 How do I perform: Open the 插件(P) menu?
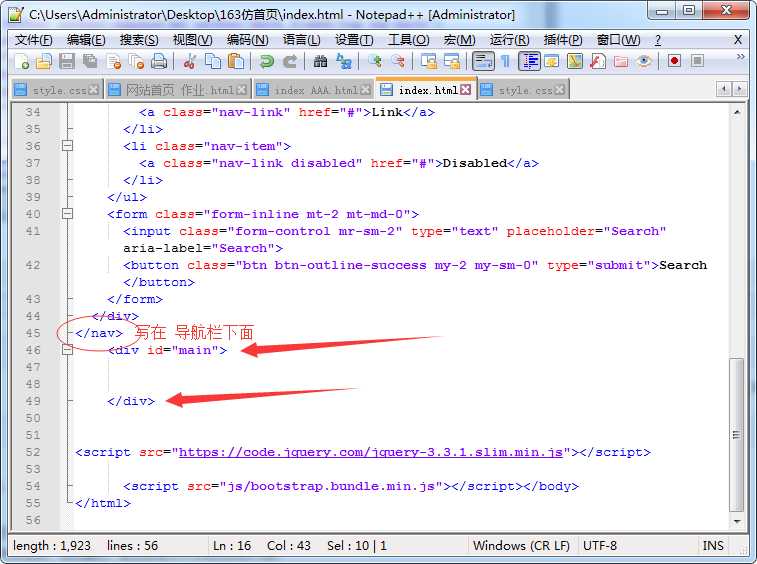coord(563,40)
